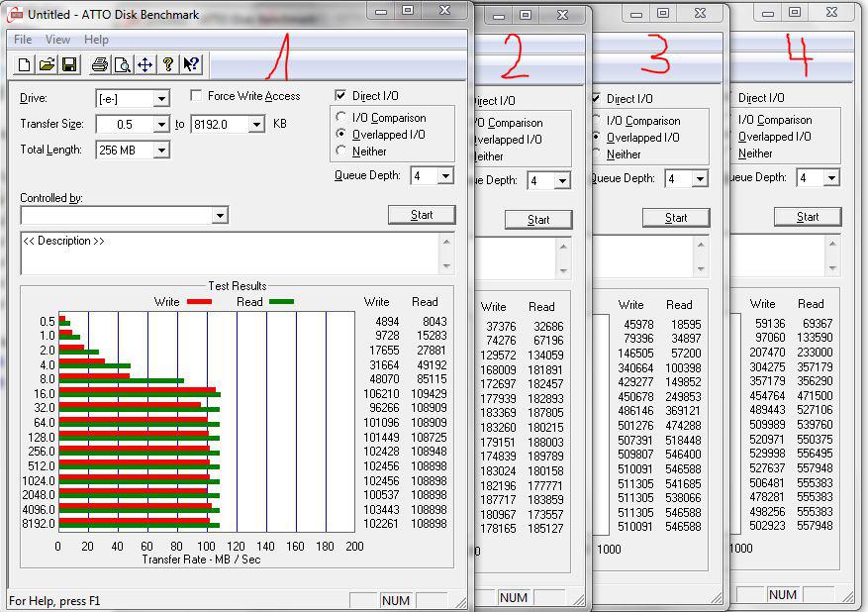This screenshot has width=868, height=612.
Task: Click read value 189789 in window 2
Action: (x=545, y=457)
